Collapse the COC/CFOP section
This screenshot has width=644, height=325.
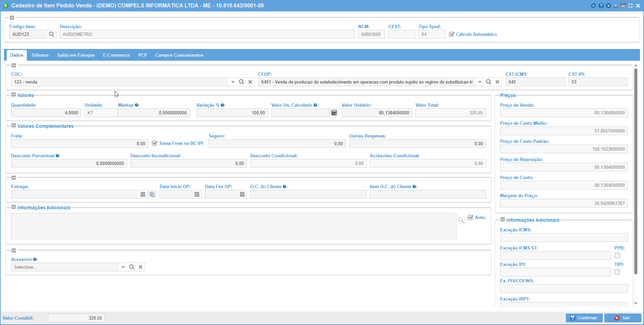(14, 65)
